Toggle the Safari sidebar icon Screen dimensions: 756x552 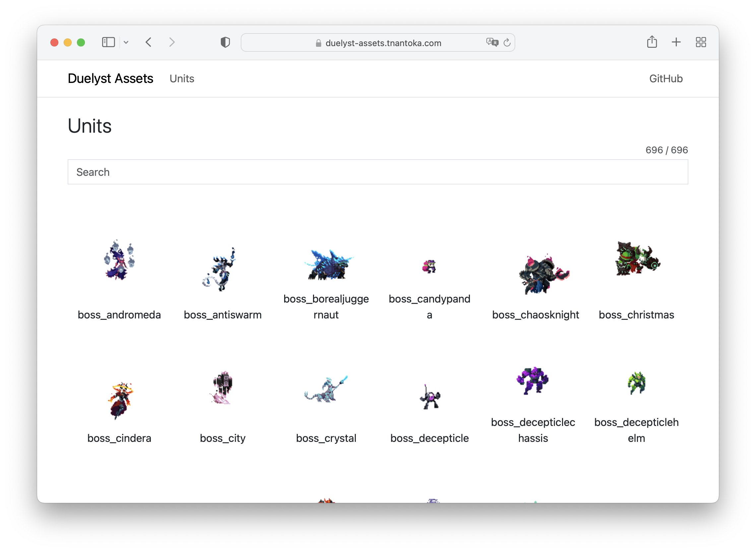tap(108, 42)
